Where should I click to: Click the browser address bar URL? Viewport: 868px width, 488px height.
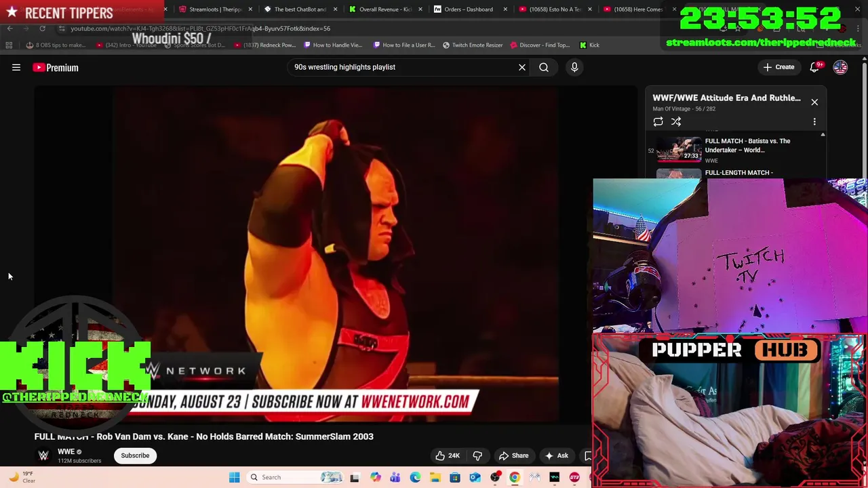point(201,28)
